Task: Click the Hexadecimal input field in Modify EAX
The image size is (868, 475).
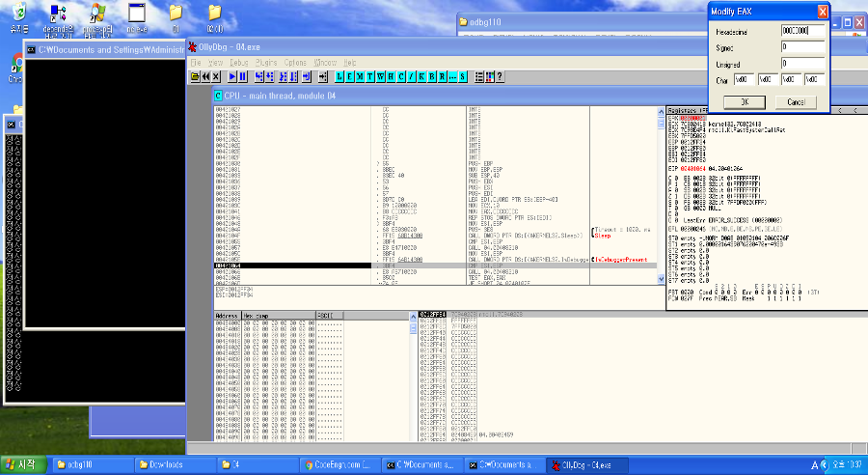Action: 802,31
